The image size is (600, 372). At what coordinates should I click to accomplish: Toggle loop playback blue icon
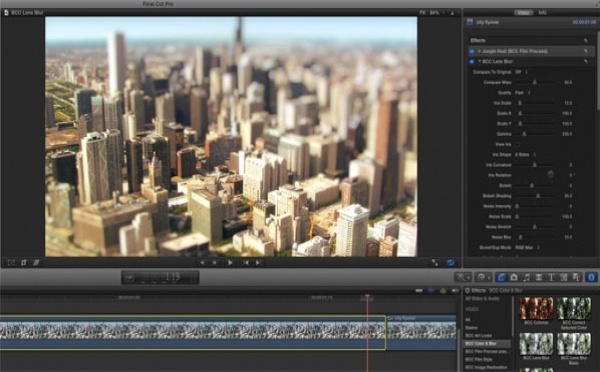[x=450, y=263]
